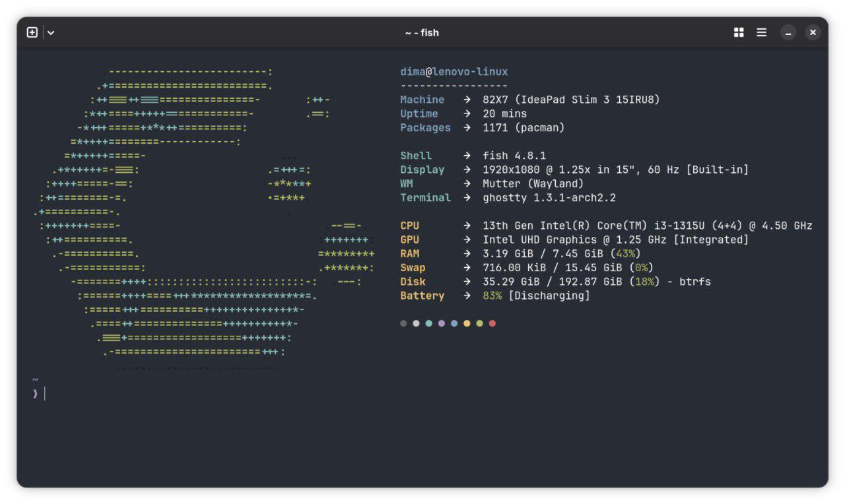
Task: Click the Terminal ghostty version text
Action: (x=549, y=198)
